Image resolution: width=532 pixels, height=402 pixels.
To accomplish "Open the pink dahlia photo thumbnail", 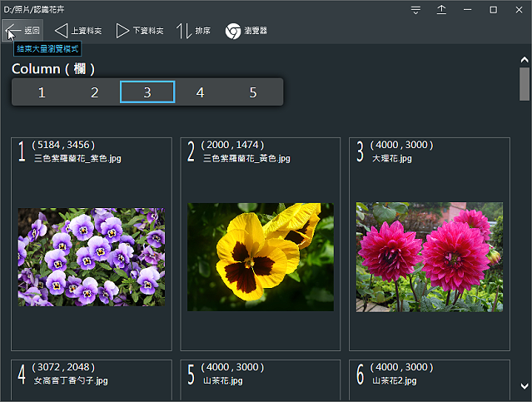I will click(x=430, y=257).
